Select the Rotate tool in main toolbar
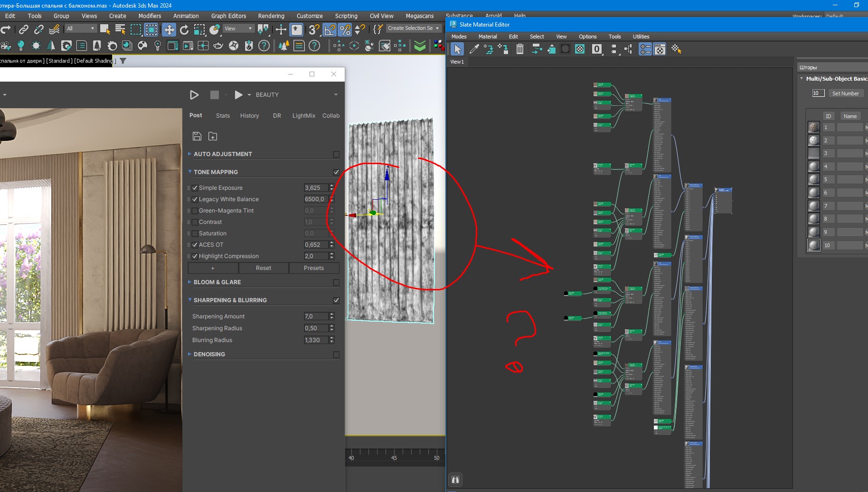The width and height of the screenshot is (868, 492). click(x=184, y=30)
